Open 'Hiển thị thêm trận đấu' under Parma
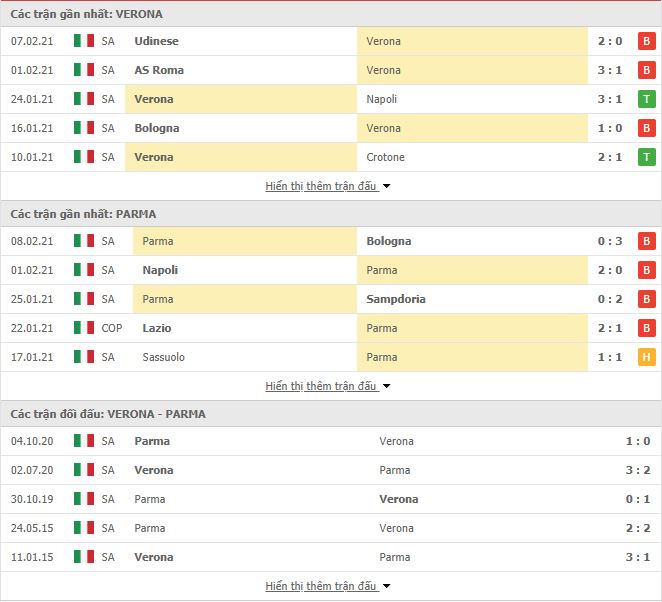Screen dimensions: 662x602 [x=321, y=386]
